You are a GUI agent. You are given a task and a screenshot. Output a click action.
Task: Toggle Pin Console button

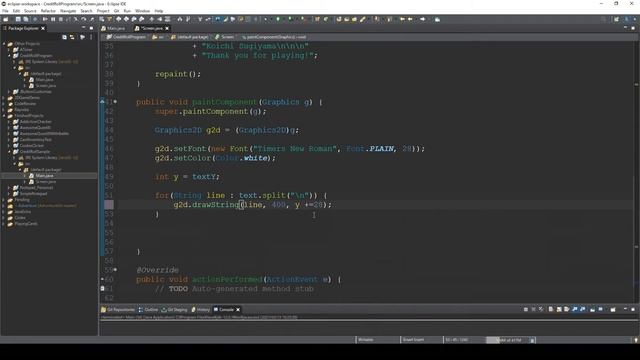[592, 309]
